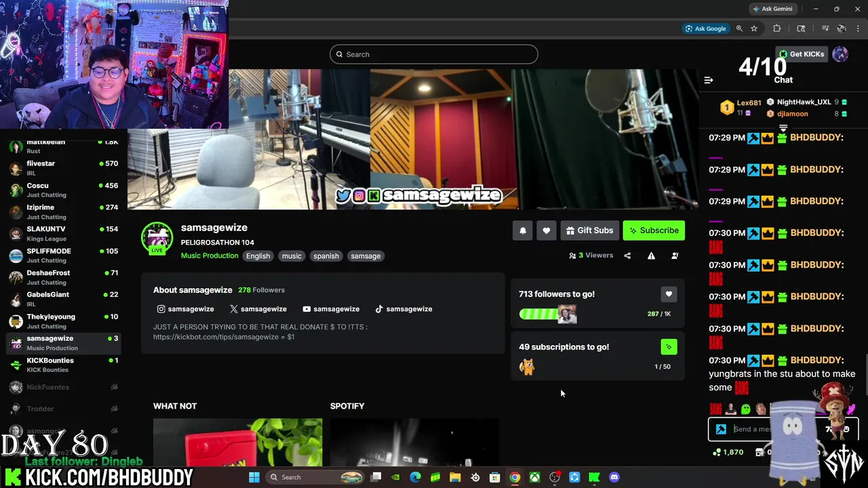Click heart icon on followers goal
868x488 pixels.
click(669, 294)
